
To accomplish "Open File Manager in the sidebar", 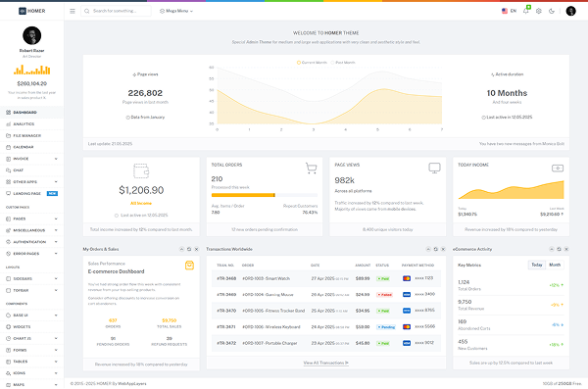I will point(32,135).
